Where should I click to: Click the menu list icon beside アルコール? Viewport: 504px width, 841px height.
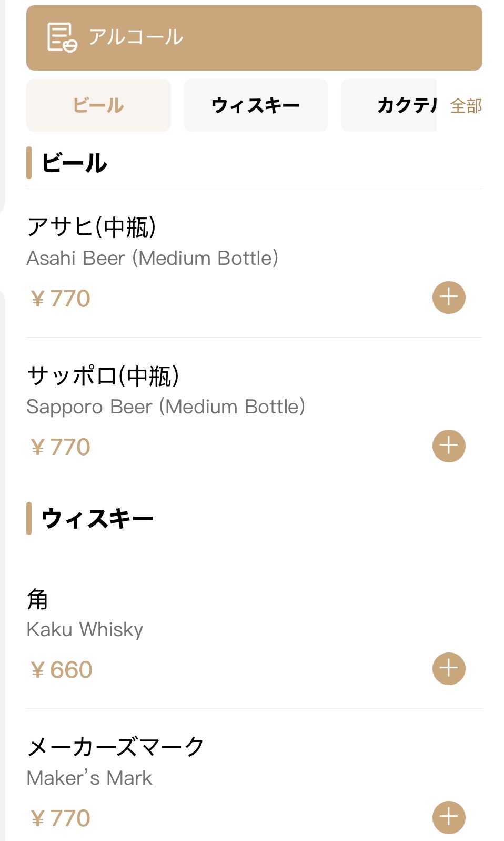(x=62, y=37)
